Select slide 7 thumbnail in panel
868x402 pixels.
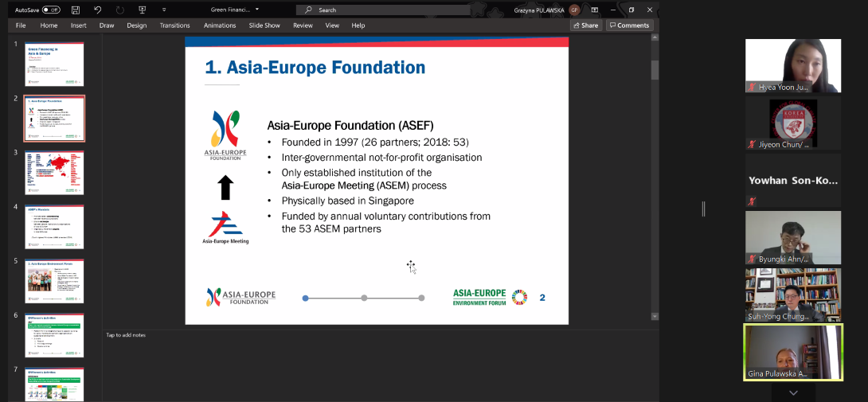point(54,384)
